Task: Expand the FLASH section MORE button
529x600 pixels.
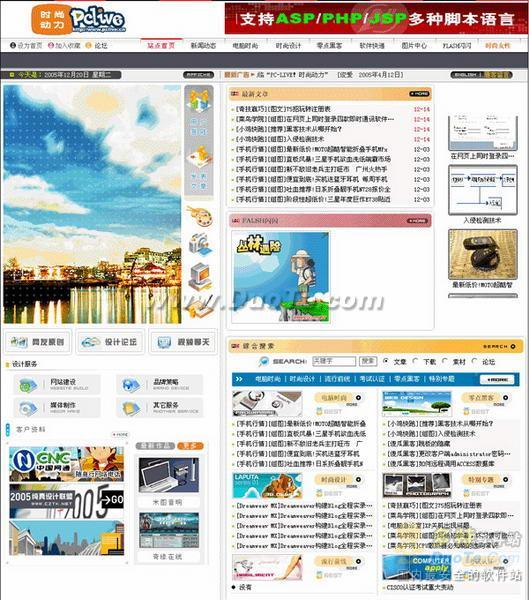Action: (x=417, y=221)
